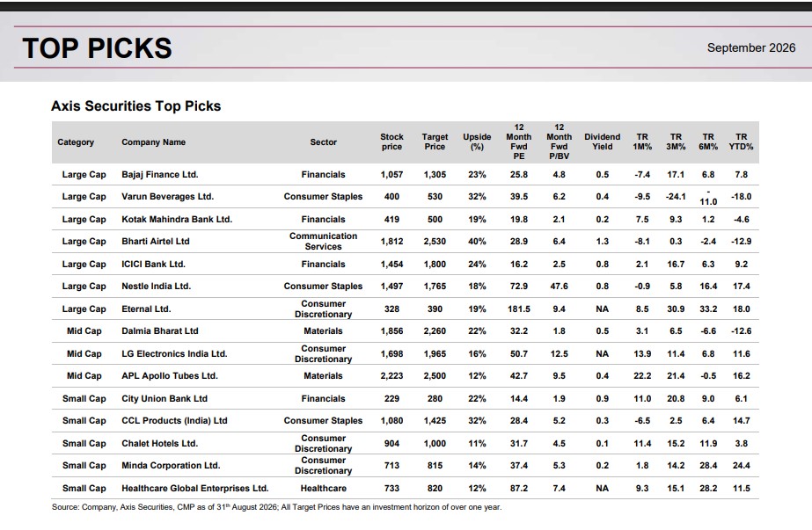Click the Target Price column header
Viewport: 812px width, 530px height.
(x=435, y=142)
